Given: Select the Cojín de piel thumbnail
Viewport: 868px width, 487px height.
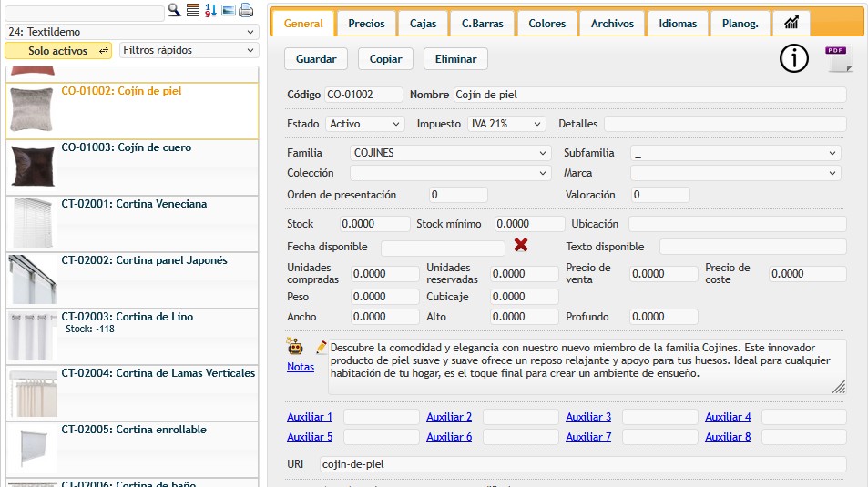Looking at the screenshot, I should (32, 111).
